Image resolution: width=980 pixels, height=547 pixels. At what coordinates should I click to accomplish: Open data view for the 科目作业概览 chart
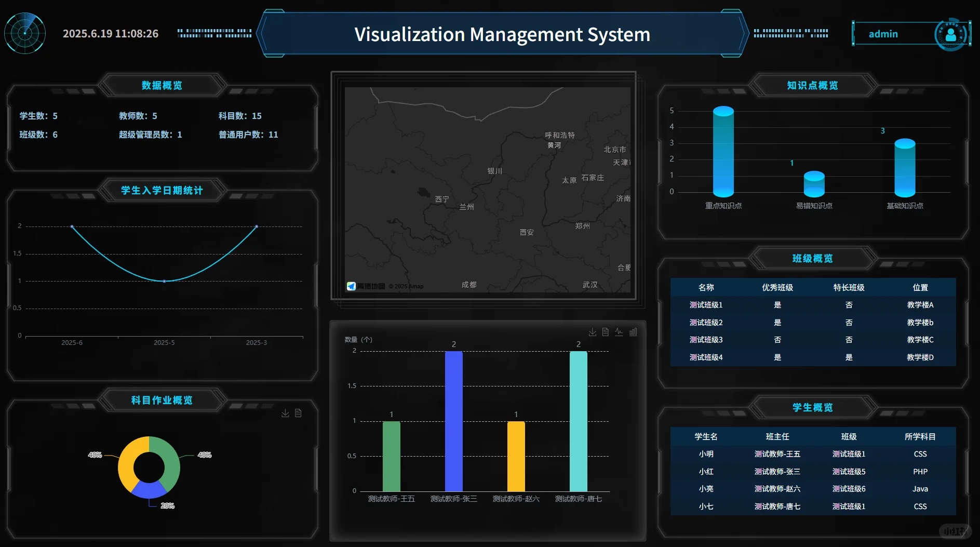pyautogui.click(x=298, y=413)
